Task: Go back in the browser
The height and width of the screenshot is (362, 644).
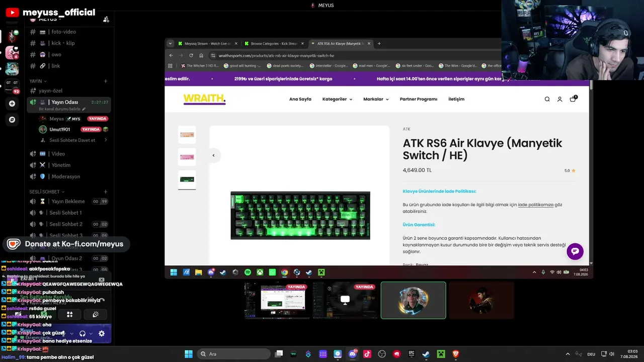Action: [x=171, y=55]
